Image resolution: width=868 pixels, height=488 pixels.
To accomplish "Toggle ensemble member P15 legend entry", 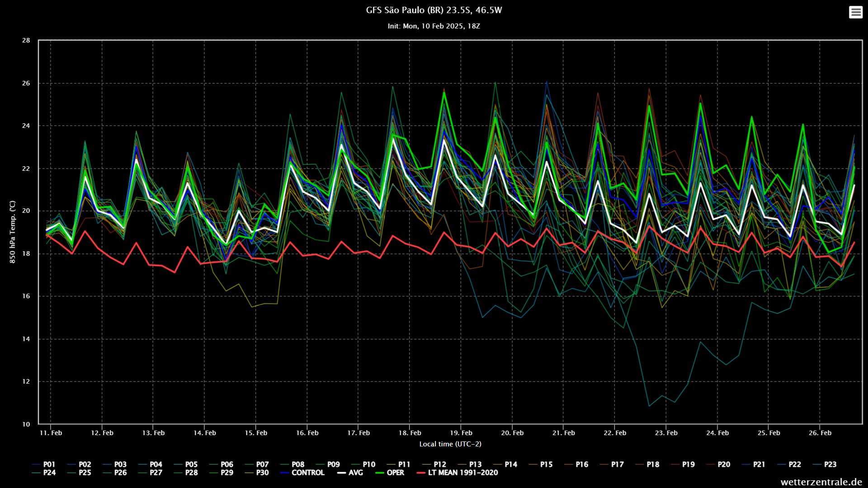I will (541, 465).
